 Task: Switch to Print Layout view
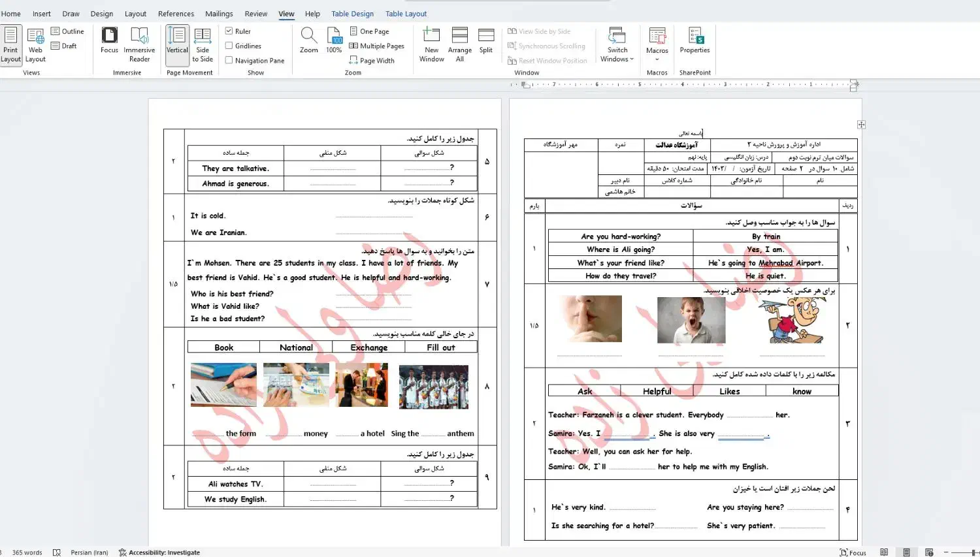tap(10, 44)
